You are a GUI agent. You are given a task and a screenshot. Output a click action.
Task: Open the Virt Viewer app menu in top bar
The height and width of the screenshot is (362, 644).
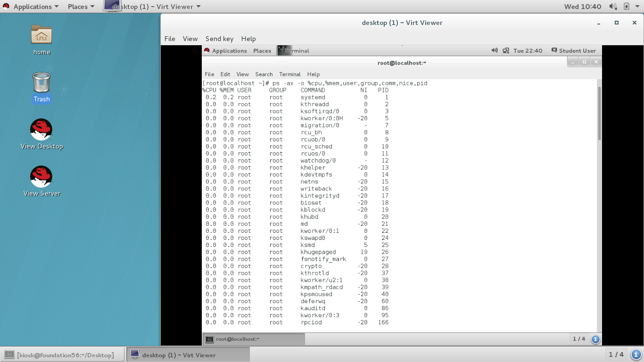[x=152, y=7]
